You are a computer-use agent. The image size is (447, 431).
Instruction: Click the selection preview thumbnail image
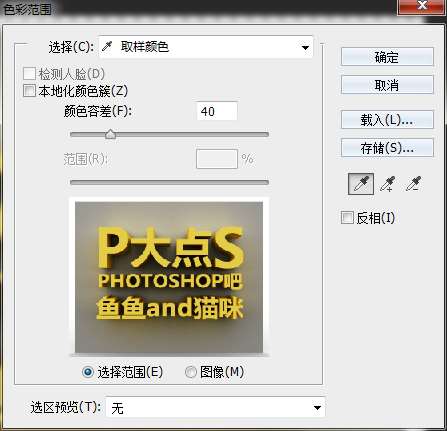point(169,277)
